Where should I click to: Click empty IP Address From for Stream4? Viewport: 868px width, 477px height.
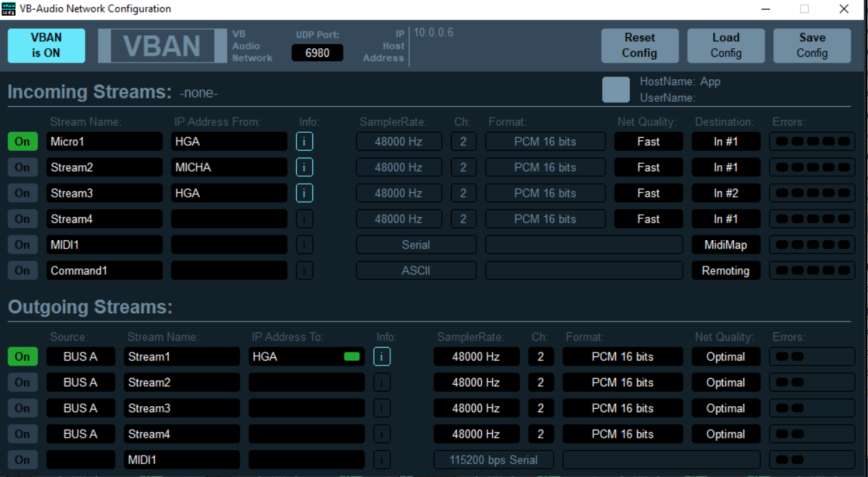[x=229, y=219]
